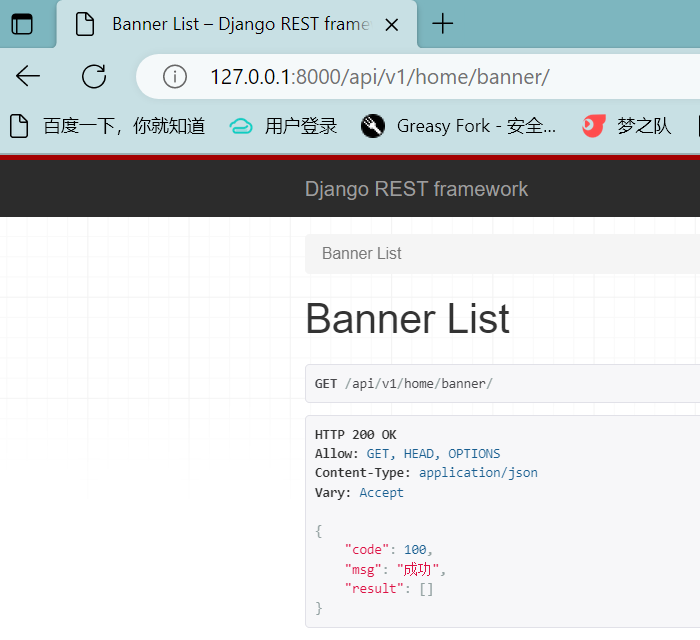Click the 百度一下 bookmark page icon
700x640 pixels.
(19, 126)
